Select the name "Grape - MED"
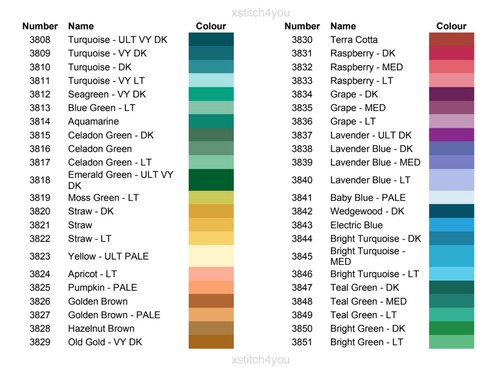Screen dimensions: 500x375 tap(358, 108)
